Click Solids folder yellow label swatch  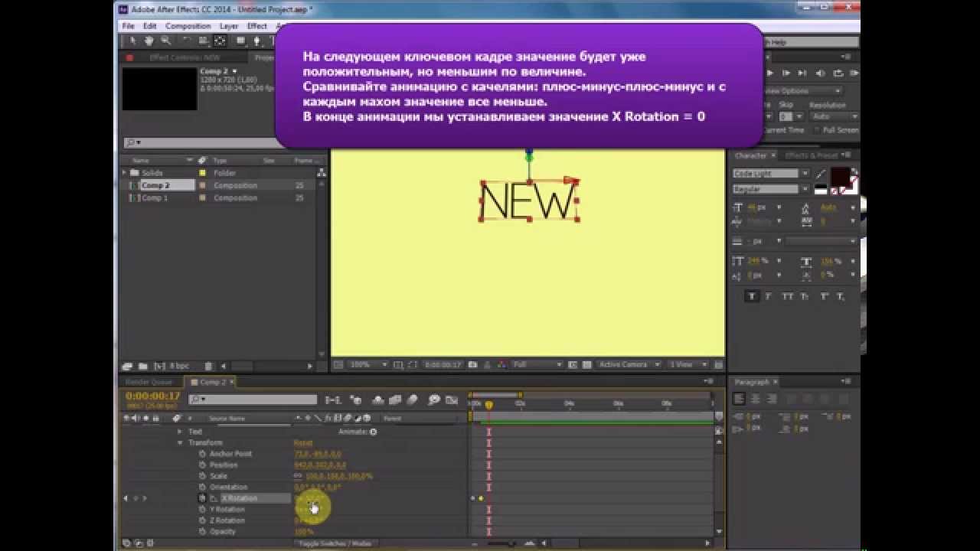(202, 173)
